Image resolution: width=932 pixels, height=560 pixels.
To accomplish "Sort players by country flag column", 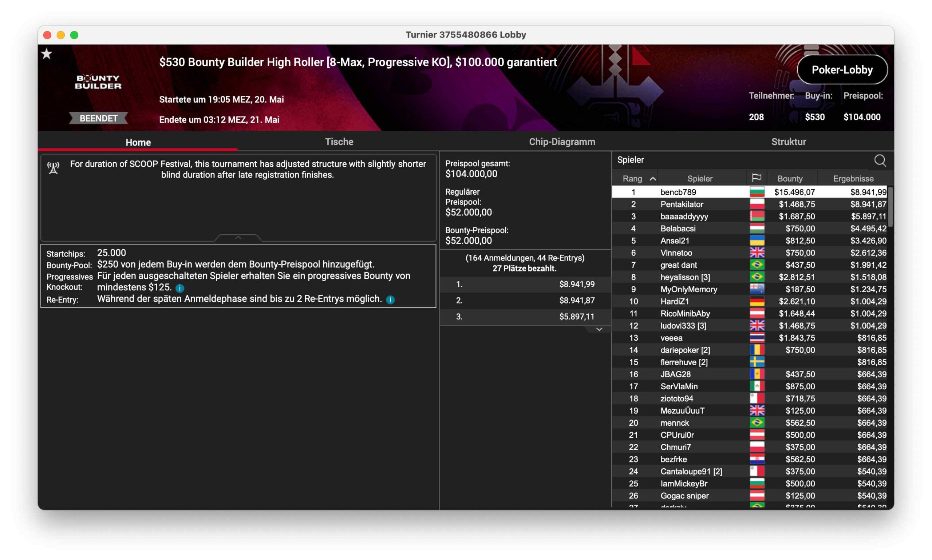I will tap(757, 178).
